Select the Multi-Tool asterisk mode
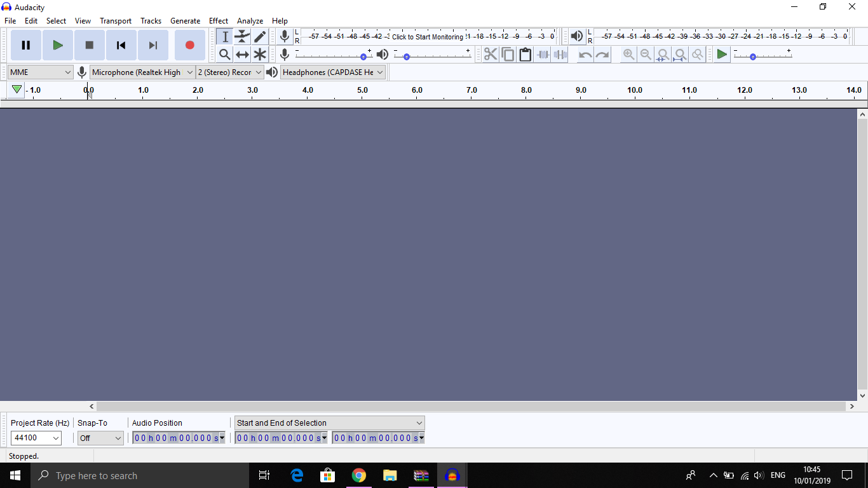Image resolution: width=868 pixels, height=488 pixels. (260, 55)
